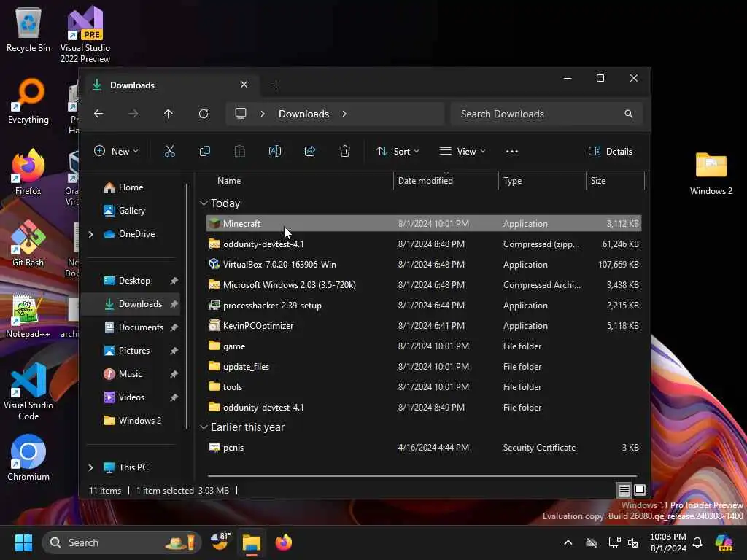Open the View dropdown

coord(462,152)
